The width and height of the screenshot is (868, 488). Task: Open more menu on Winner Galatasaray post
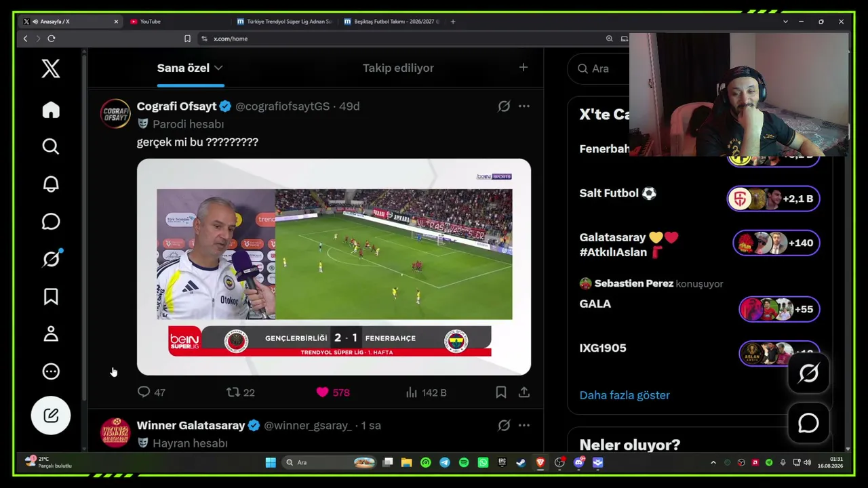[524, 426]
